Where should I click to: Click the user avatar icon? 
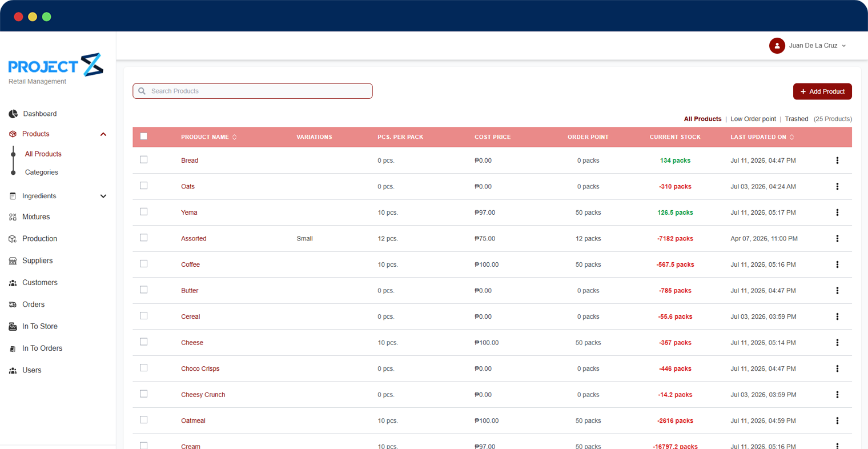click(x=777, y=46)
